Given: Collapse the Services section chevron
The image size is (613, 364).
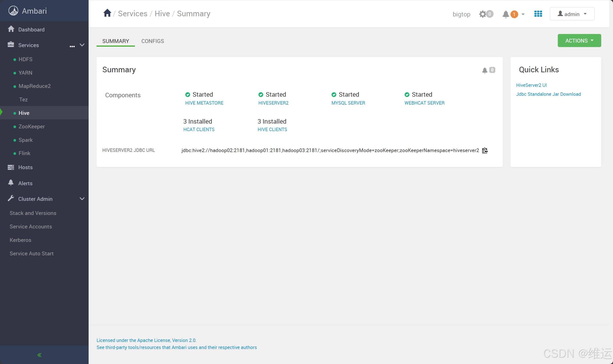Looking at the screenshot, I should pyautogui.click(x=82, y=45).
